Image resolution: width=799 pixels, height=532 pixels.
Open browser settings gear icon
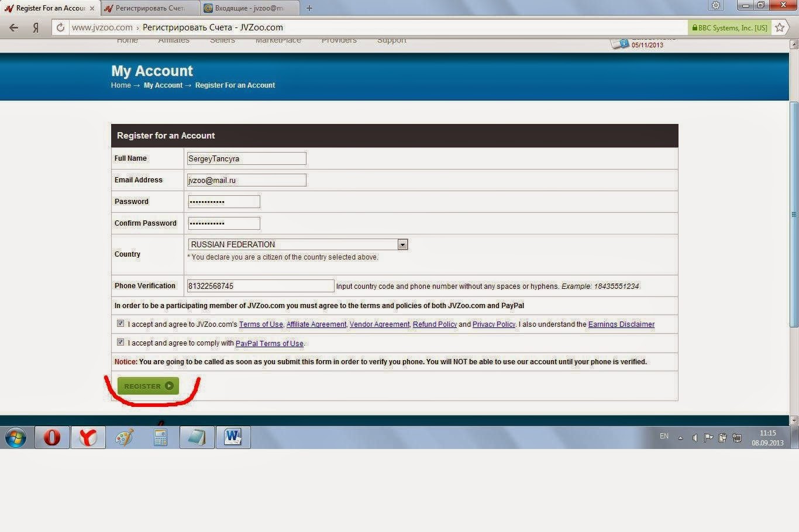pos(716,6)
